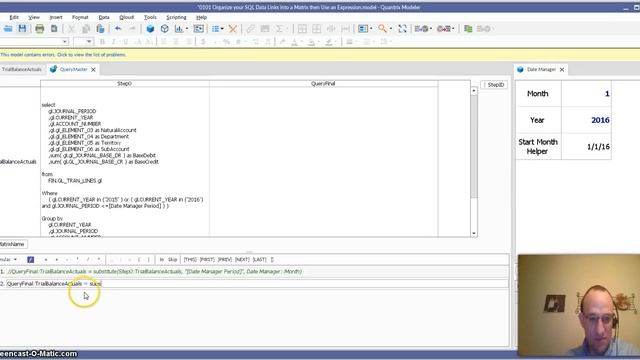The image size is (640, 360).
Task: Close the QueryMaster tab
Action: pyautogui.click(x=93, y=69)
